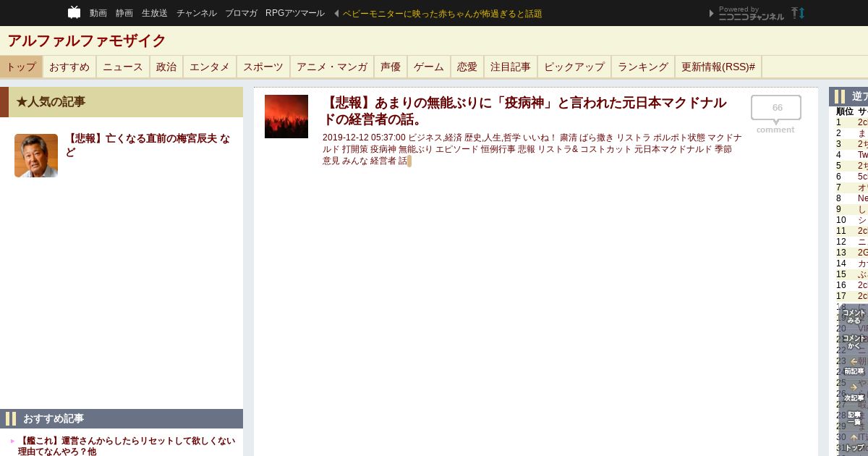Image resolution: width=868 pixels, height=456 pixels.
Task: Open the アニメ・マンガ tab
Action: tap(332, 67)
